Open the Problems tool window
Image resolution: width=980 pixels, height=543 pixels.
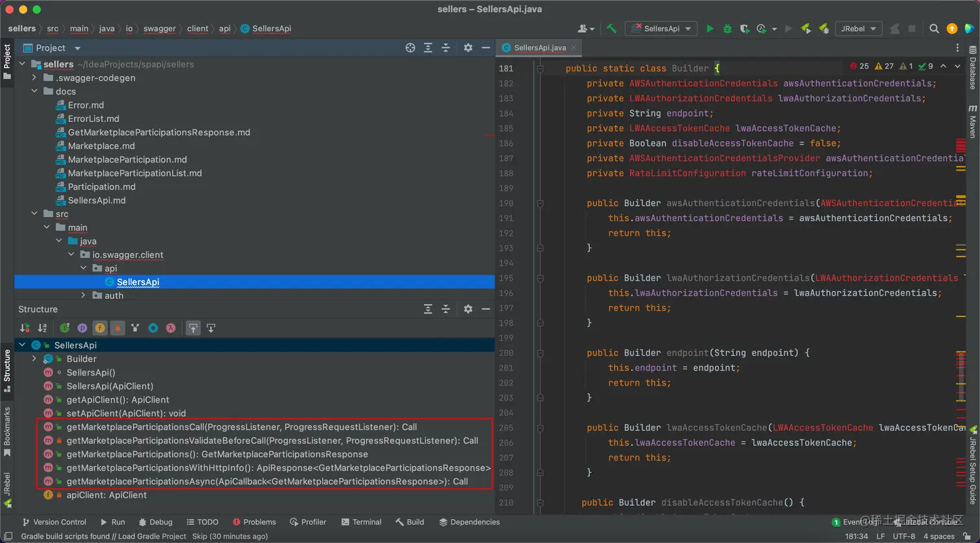(x=254, y=522)
